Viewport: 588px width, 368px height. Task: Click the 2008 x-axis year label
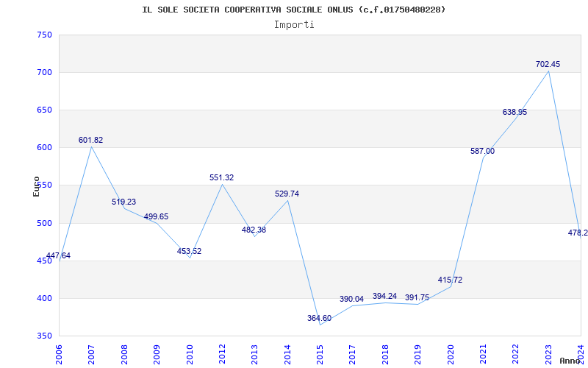click(124, 354)
